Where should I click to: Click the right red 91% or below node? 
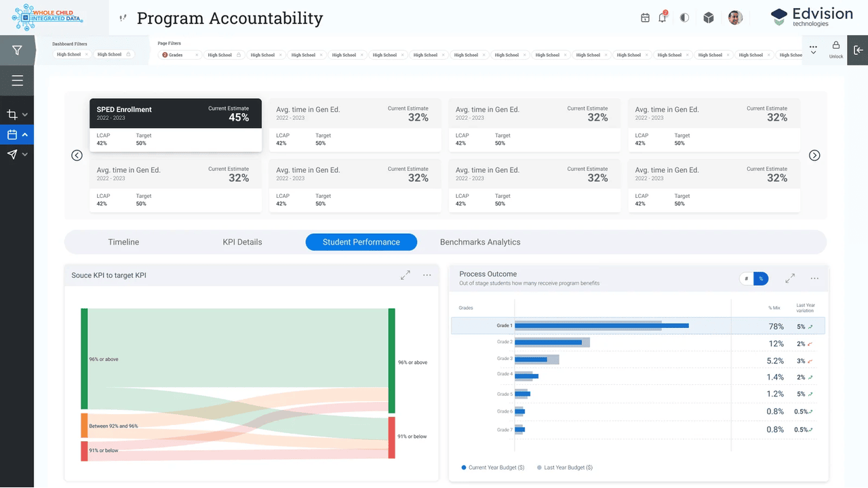click(391, 437)
